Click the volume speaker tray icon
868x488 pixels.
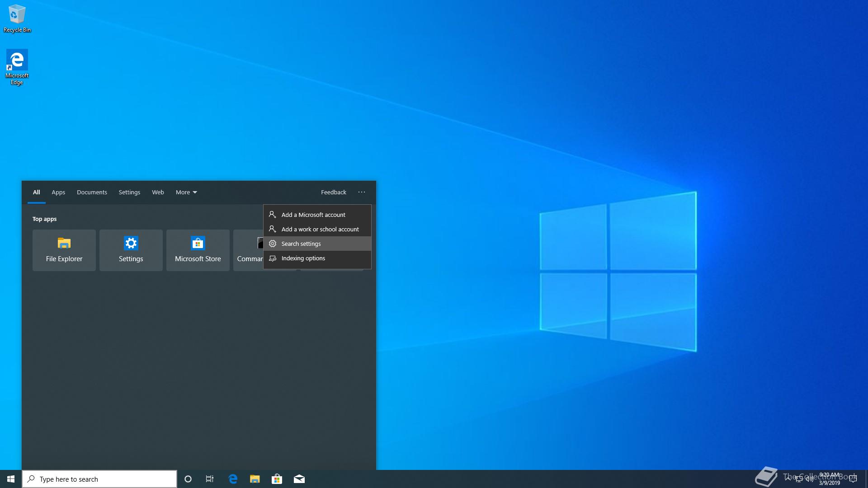(x=809, y=479)
